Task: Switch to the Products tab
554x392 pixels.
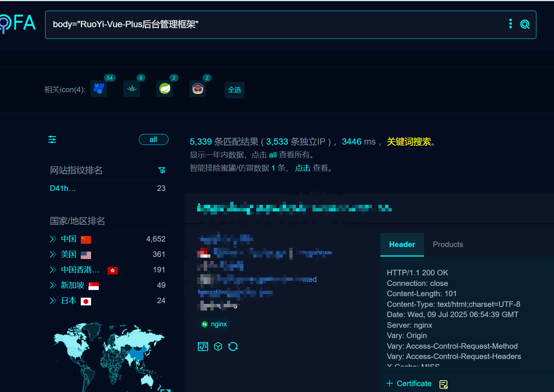Action: [448, 244]
